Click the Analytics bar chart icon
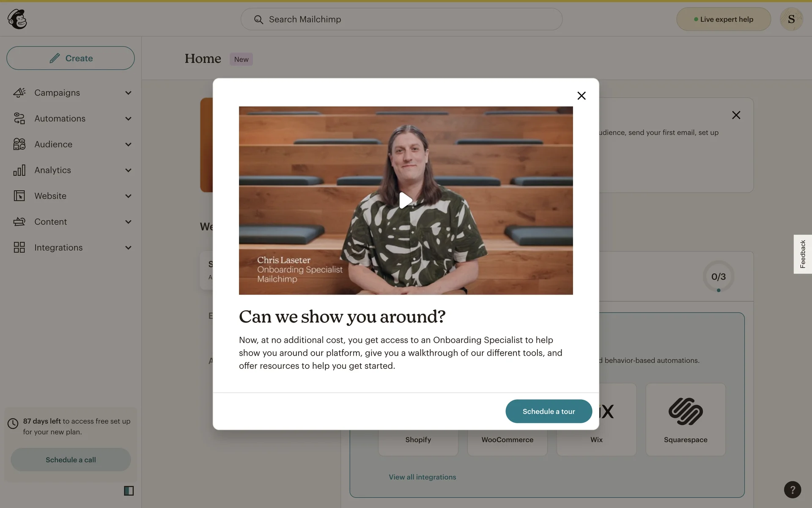Viewport: 812px width, 508px height. [x=19, y=170]
